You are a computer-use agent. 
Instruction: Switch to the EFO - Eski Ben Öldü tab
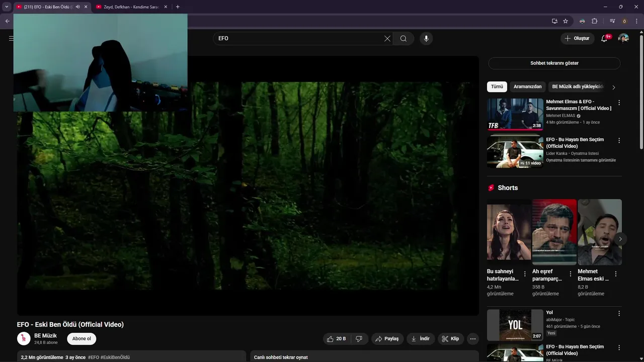(x=48, y=7)
